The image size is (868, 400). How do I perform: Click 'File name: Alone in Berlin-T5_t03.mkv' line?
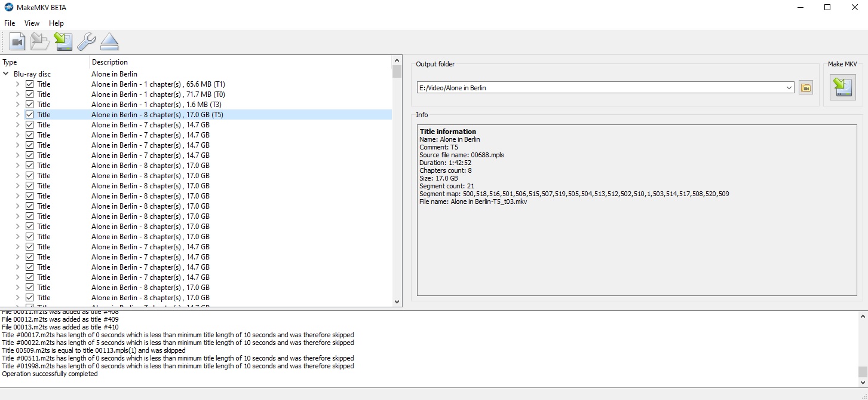[x=473, y=201]
